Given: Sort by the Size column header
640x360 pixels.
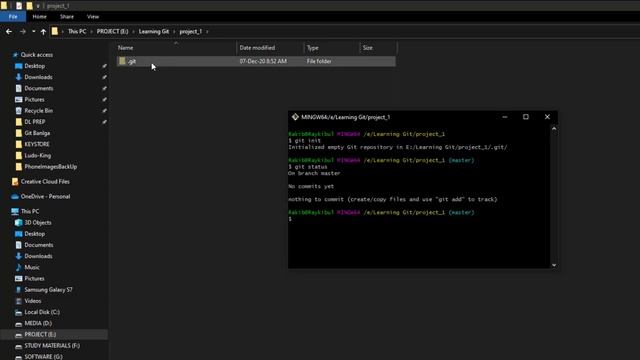Looking at the screenshot, I should (378, 48).
